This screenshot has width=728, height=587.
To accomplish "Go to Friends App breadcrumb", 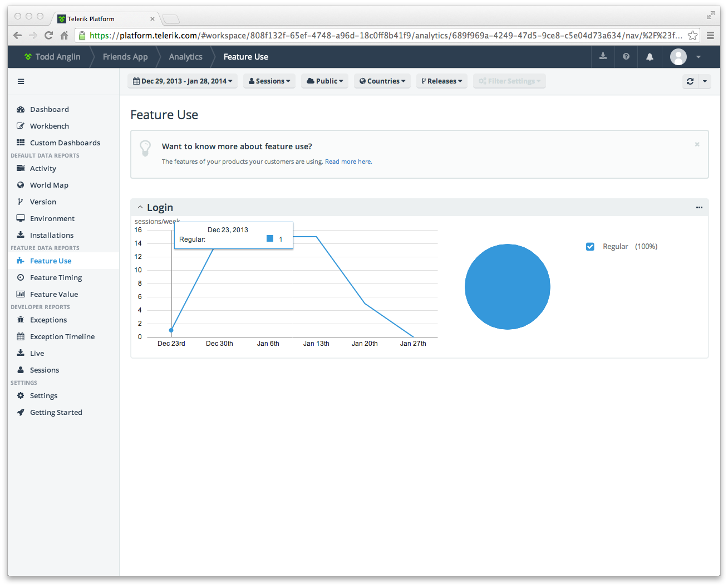I will 125,57.
